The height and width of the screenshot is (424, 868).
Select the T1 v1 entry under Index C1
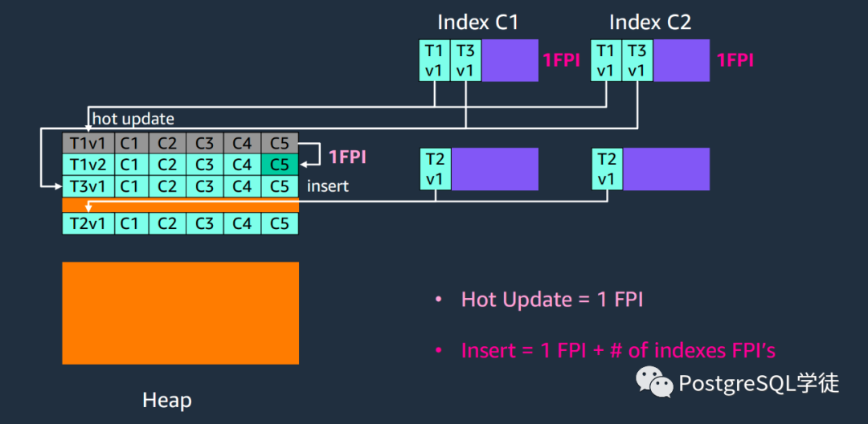pos(434,61)
